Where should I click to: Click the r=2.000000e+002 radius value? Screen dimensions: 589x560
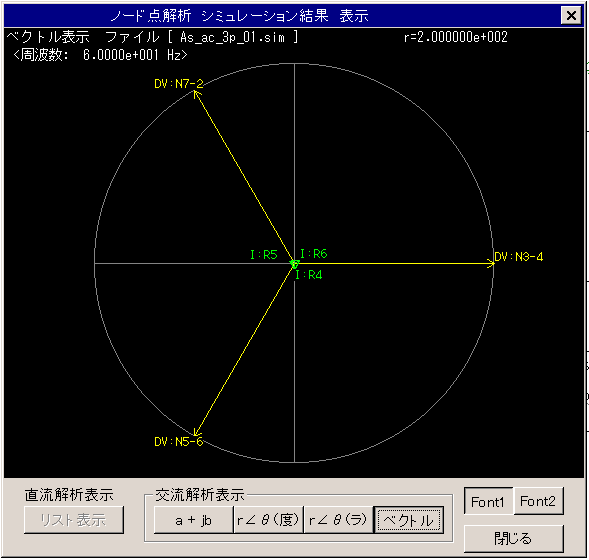(x=456, y=37)
